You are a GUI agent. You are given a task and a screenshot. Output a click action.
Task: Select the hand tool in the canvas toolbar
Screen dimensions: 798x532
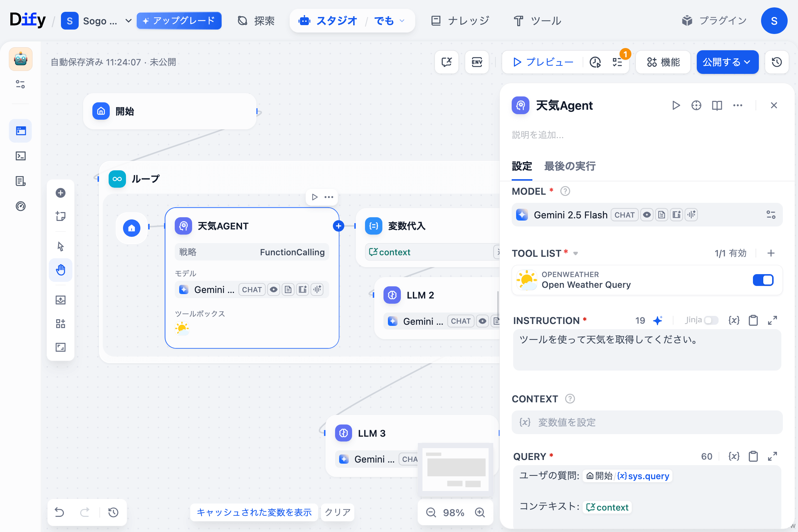point(61,270)
